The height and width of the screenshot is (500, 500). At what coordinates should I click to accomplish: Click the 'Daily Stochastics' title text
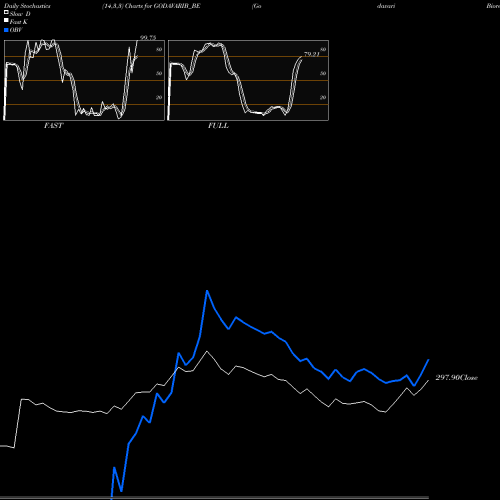coord(27,6)
